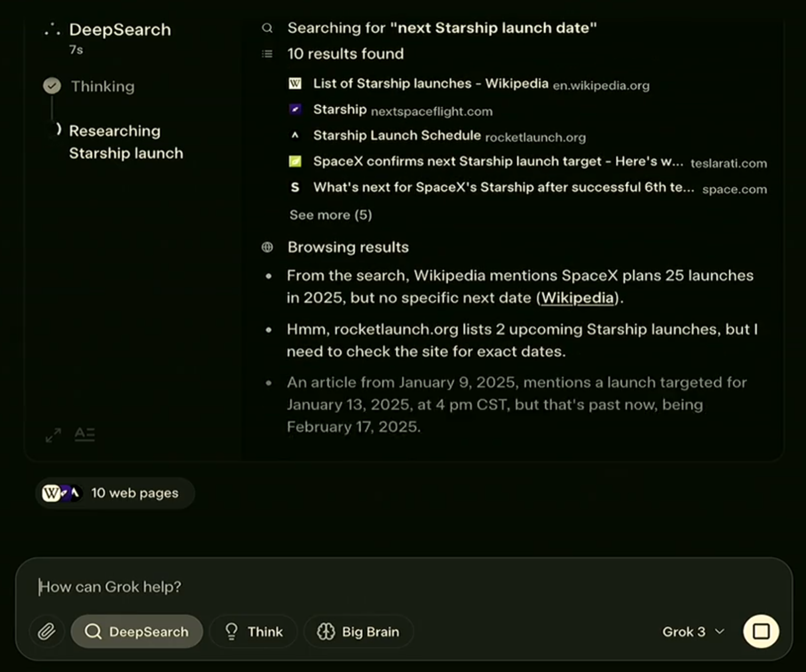Screen dimensions: 806x672
Task: Click the bullet mentioning rocketlaunch.org upcoming launches
Action: (522, 340)
